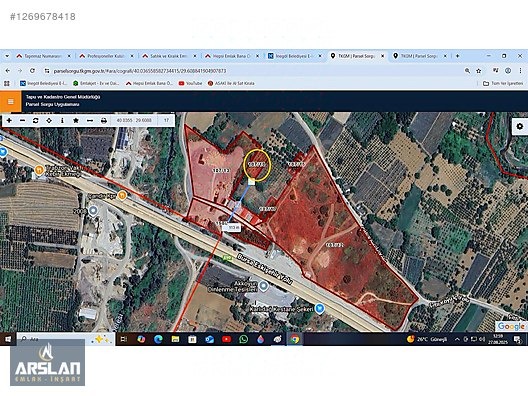
Task: Bookmark this page with star icon
Action: [478, 71]
